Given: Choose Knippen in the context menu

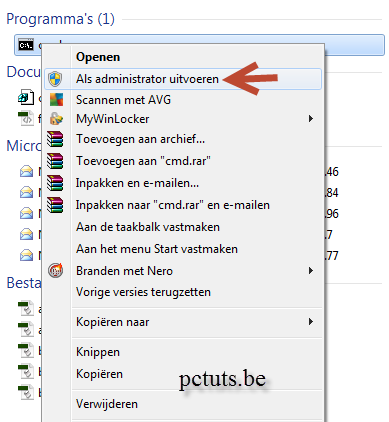Looking at the screenshot, I should tap(98, 352).
